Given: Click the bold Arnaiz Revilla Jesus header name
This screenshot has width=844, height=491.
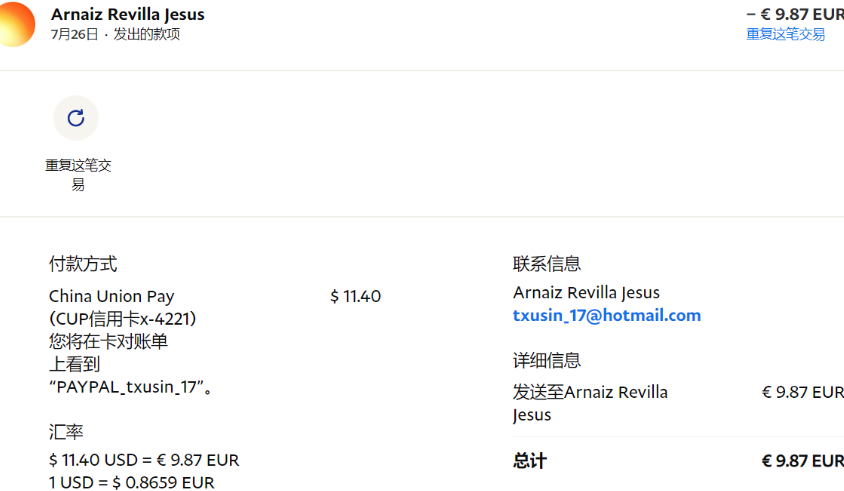Looking at the screenshot, I should coord(128,14).
